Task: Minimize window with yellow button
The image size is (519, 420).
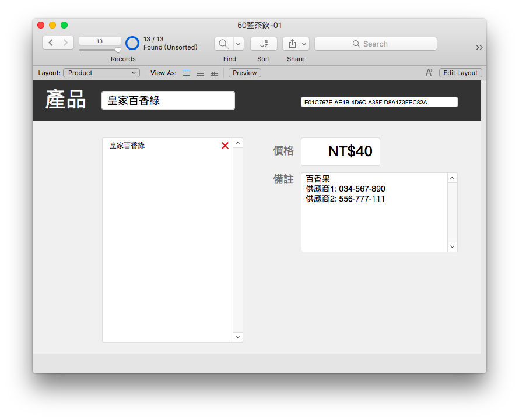Action: 52,25
